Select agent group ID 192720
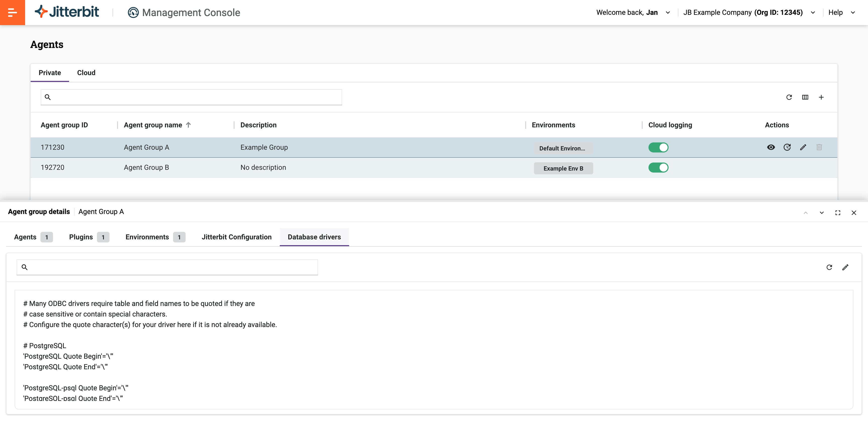Viewport: 868px width, 421px height. tap(52, 168)
